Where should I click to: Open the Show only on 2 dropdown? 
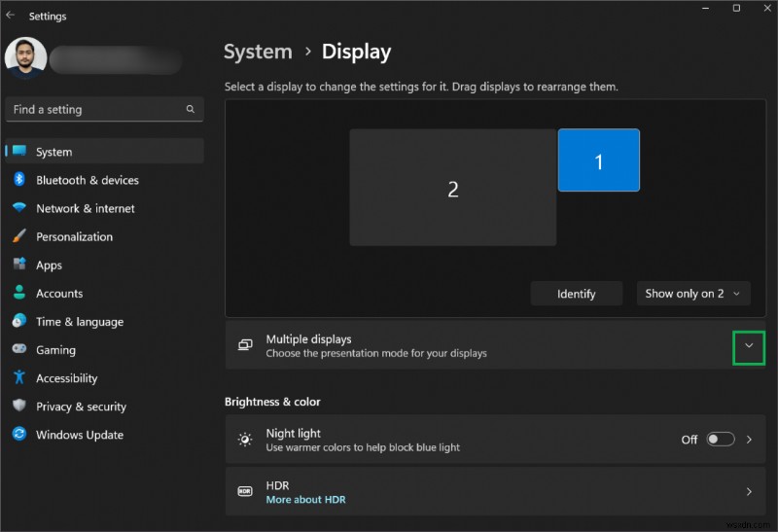click(x=693, y=294)
